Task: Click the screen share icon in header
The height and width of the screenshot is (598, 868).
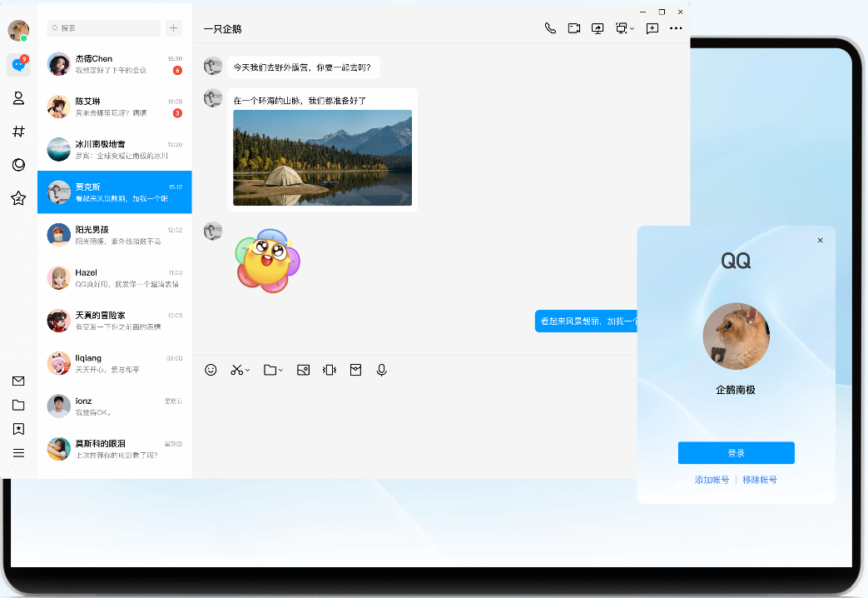Action: click(598, 28)
